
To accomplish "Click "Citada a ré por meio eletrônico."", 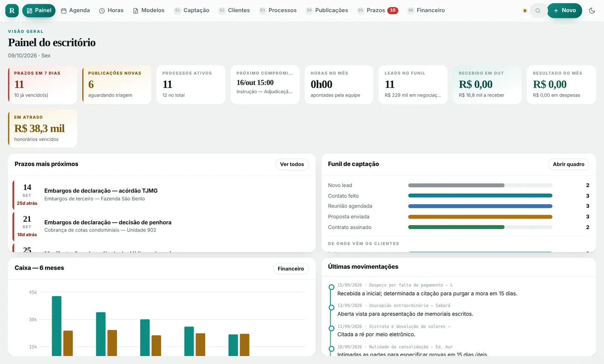I will click(376, 335).
